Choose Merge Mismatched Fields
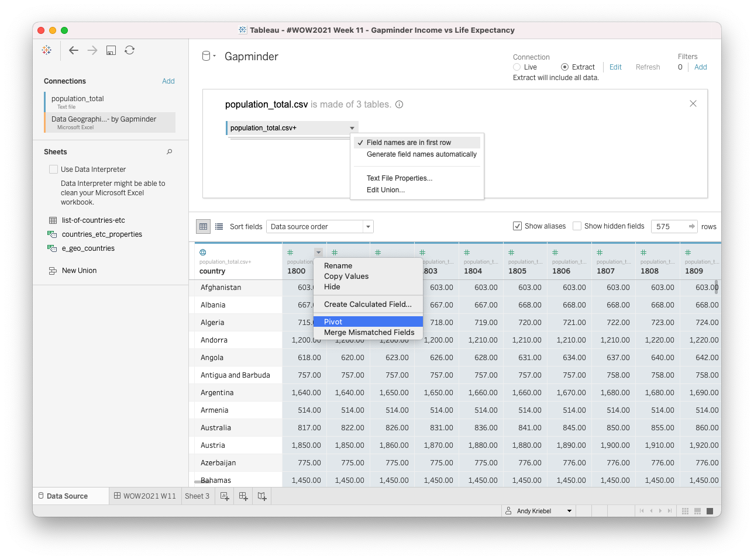 click(369, 333)
